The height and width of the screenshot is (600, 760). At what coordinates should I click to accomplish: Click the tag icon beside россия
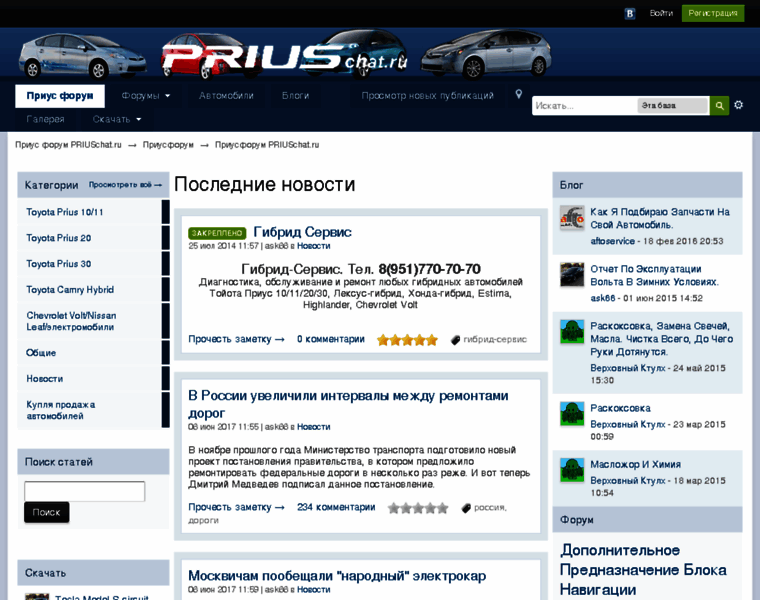tap(466, 508)
